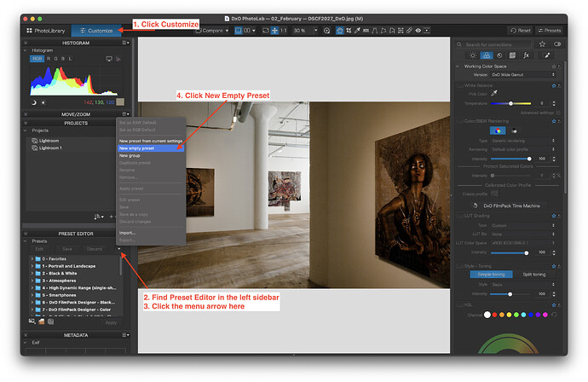
Task: Choose New preset from current settings
Action: pos(151,141)
